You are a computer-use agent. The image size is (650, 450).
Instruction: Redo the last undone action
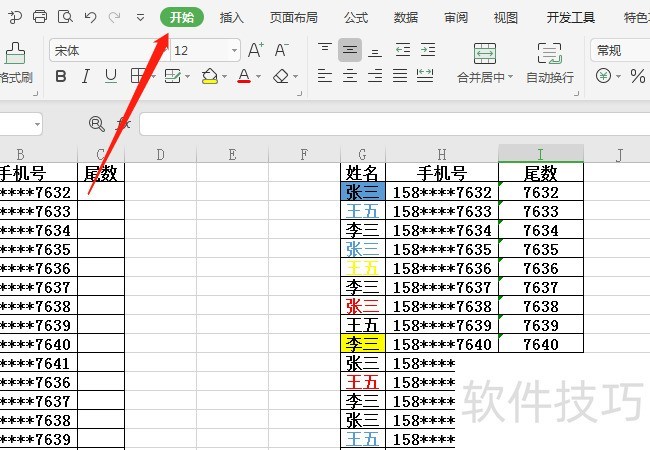pos(114,17)
